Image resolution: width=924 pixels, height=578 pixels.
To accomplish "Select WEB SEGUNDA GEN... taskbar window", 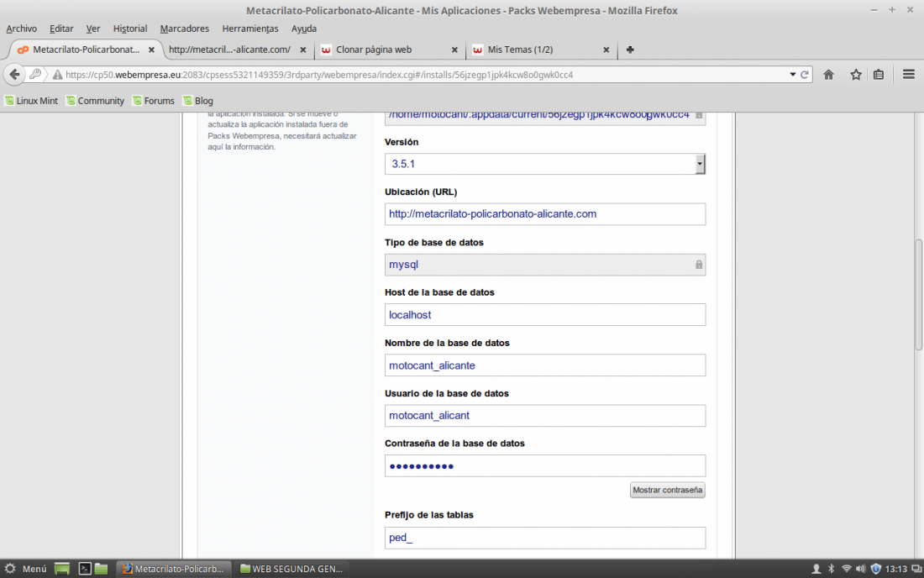I will (291, 569).
